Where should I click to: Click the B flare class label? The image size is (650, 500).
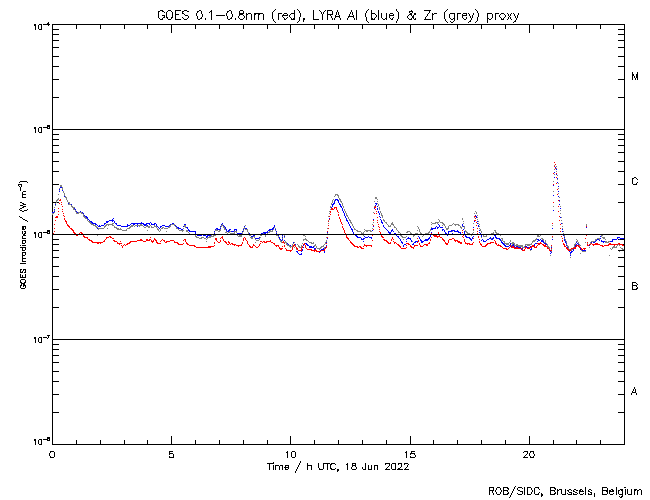pyautogui.click(x=635, y=287)
